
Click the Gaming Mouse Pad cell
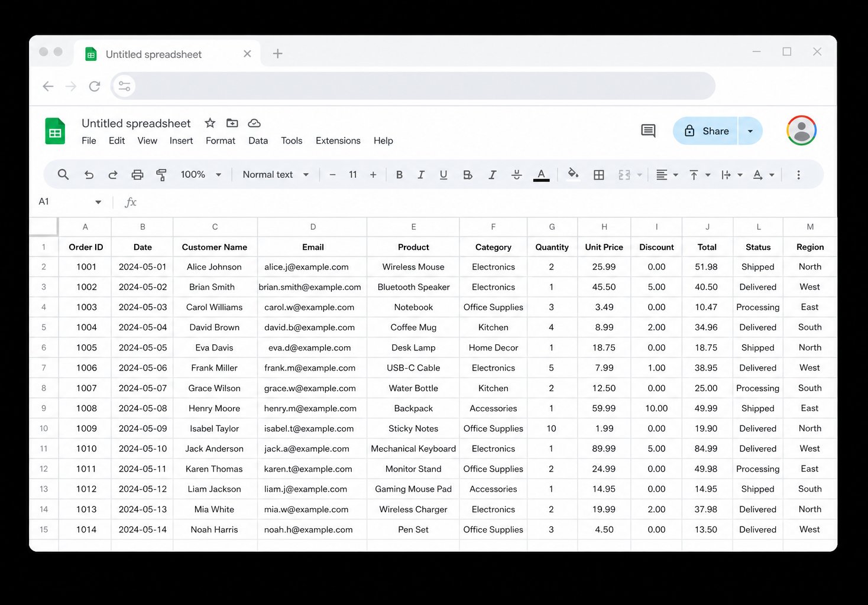pyautogui.click(x=413, y=489)
